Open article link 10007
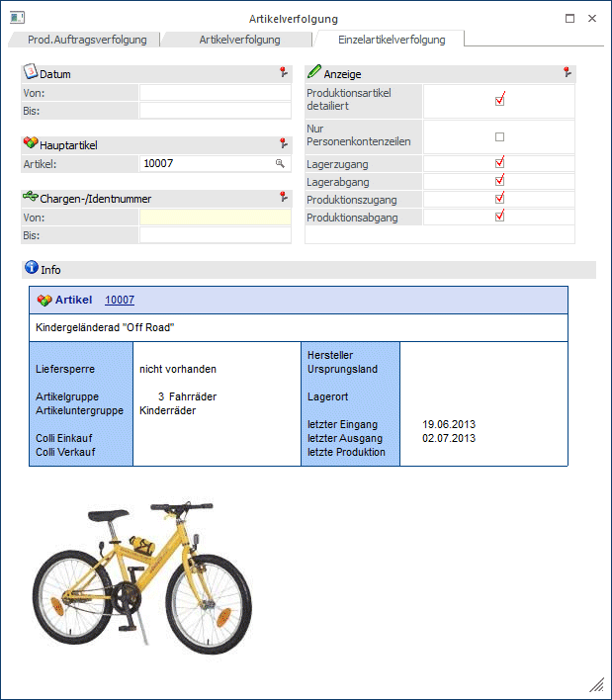 (120, 300)
